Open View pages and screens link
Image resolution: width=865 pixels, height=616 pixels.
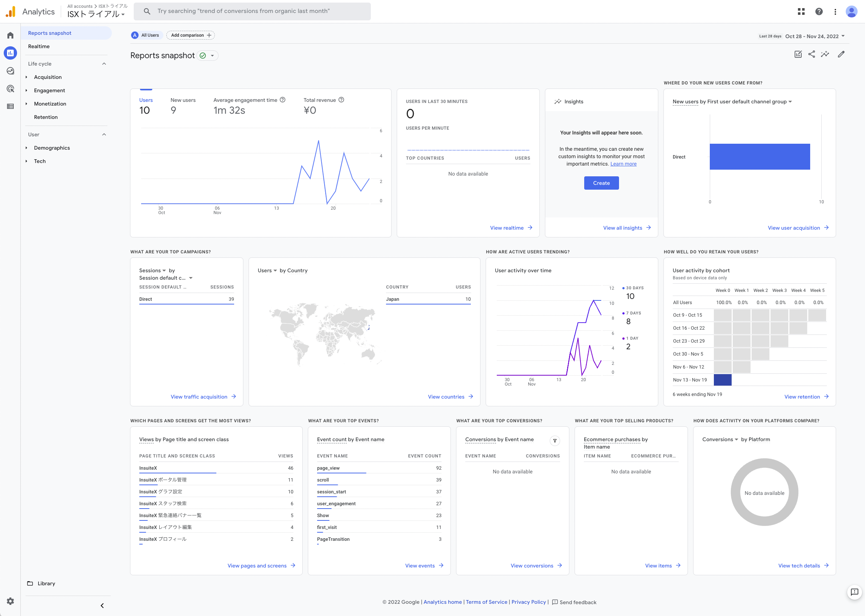(x=261, y=566)
